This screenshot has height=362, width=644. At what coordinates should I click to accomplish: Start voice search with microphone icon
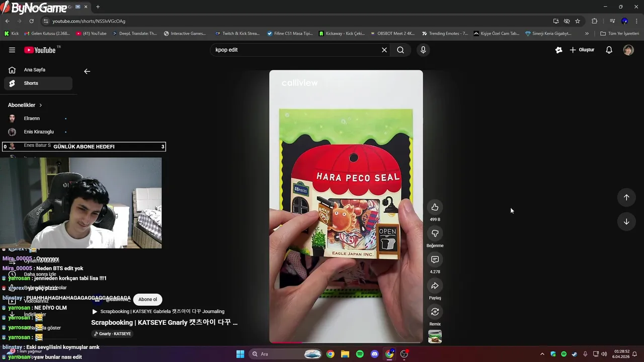tap(423, 50)
